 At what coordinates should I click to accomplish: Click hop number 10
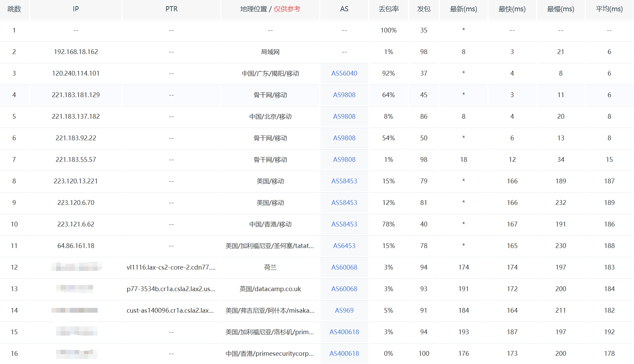[x=14, y=224]
